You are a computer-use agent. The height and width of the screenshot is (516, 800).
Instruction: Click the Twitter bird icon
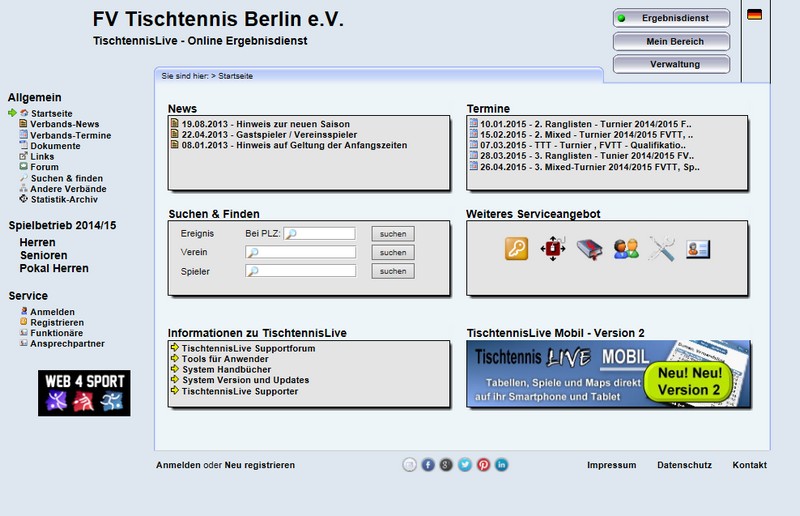tap(465, 465)
